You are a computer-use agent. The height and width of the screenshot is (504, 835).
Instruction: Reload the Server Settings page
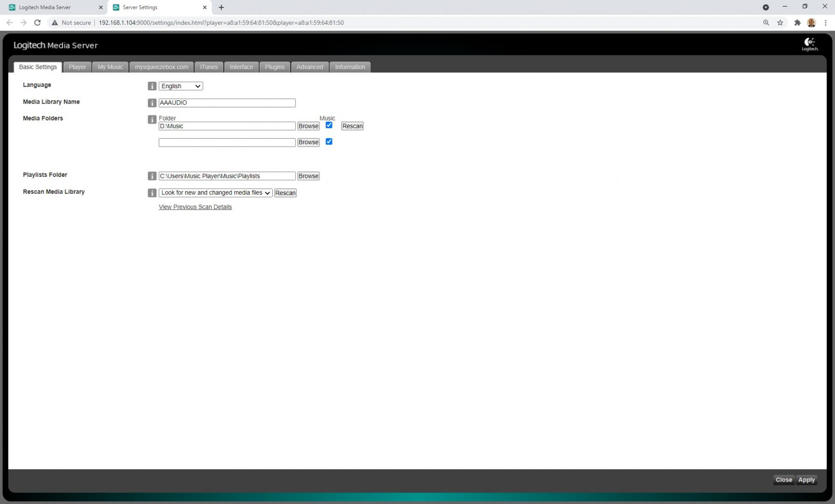pos(37,22)
